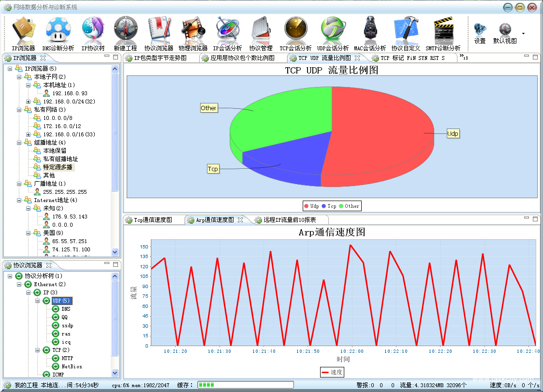
Task: Switch to IP包类型字节走势图 tab
Action: coord(162,58)
